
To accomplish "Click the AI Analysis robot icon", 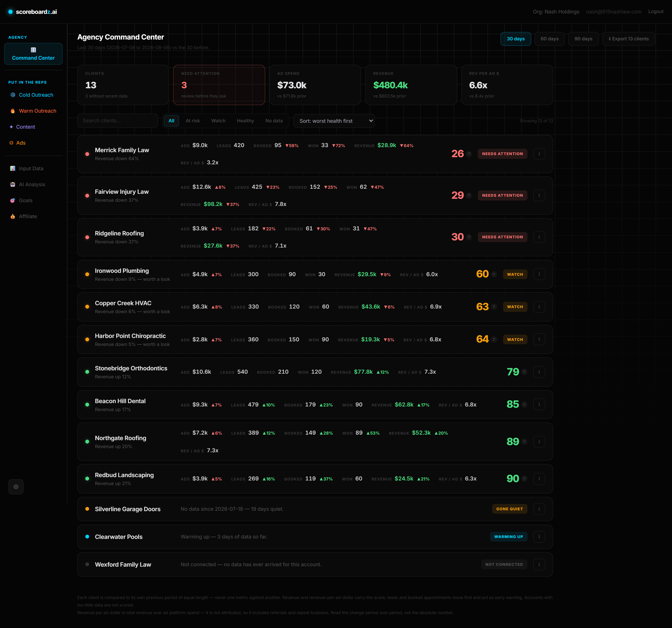I will [x=13, y=184].
